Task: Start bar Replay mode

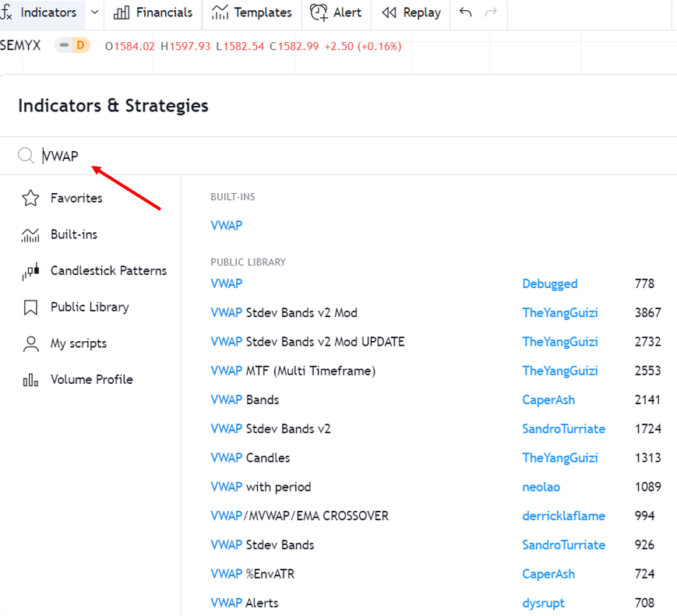Action: click(x=411, y=12)
